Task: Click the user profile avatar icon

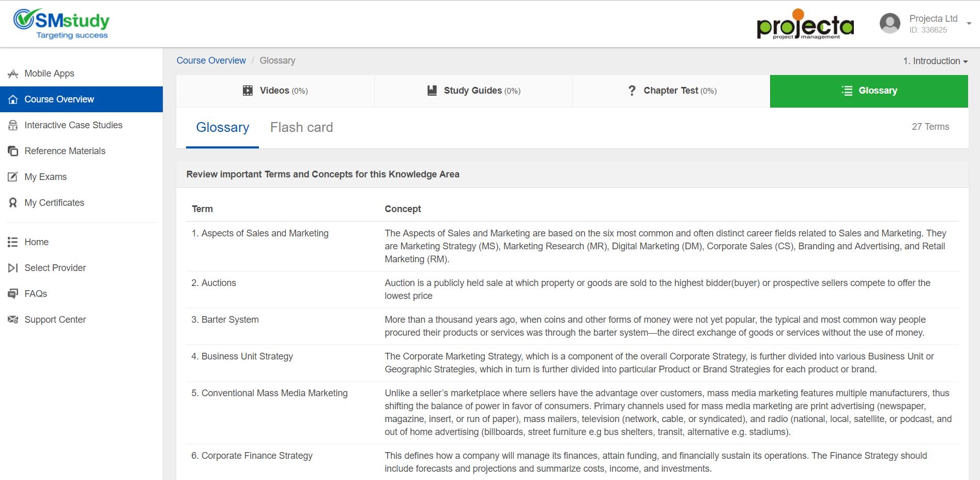Action: pos(890,24)
